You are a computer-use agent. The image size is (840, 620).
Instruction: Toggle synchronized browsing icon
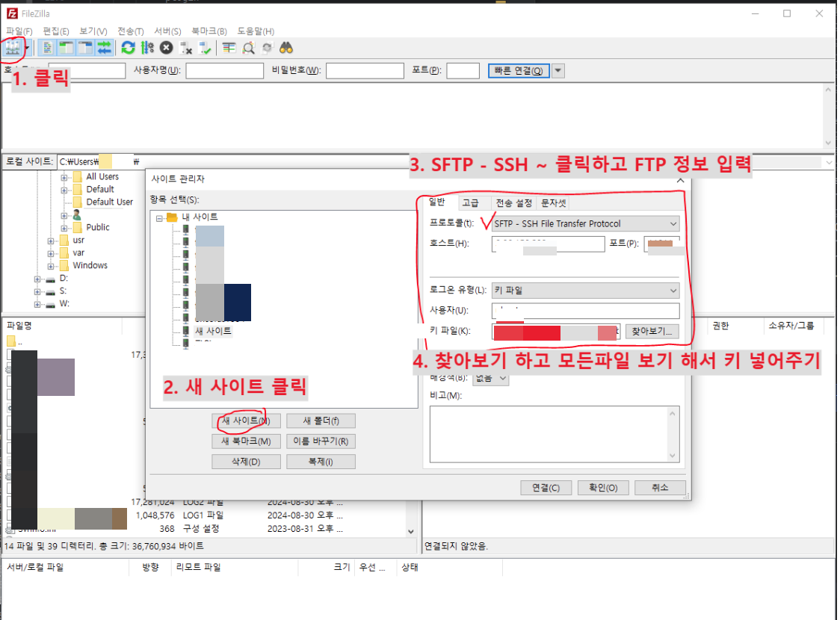tap(267, 49)
